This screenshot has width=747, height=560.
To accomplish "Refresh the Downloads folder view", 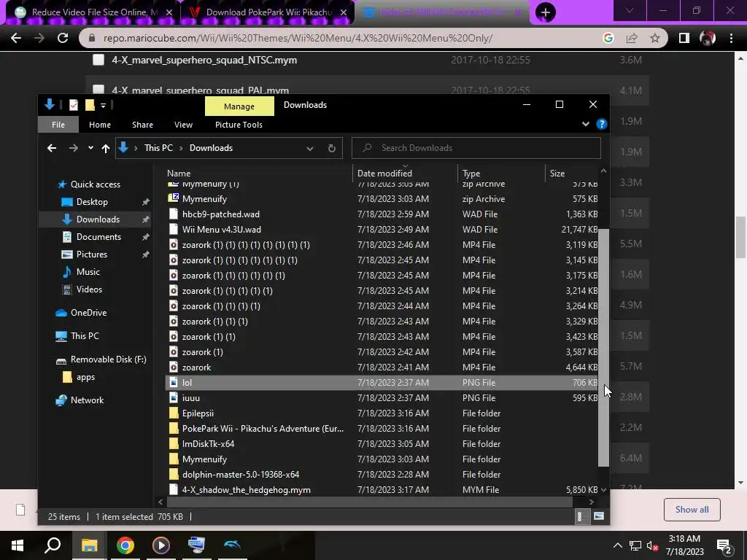I will click(332, 148).
